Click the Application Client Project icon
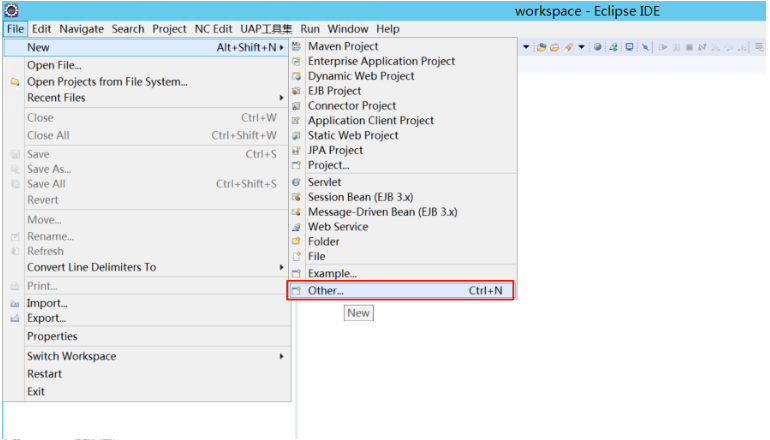The image size is (770, 440). tap(296, 120)
